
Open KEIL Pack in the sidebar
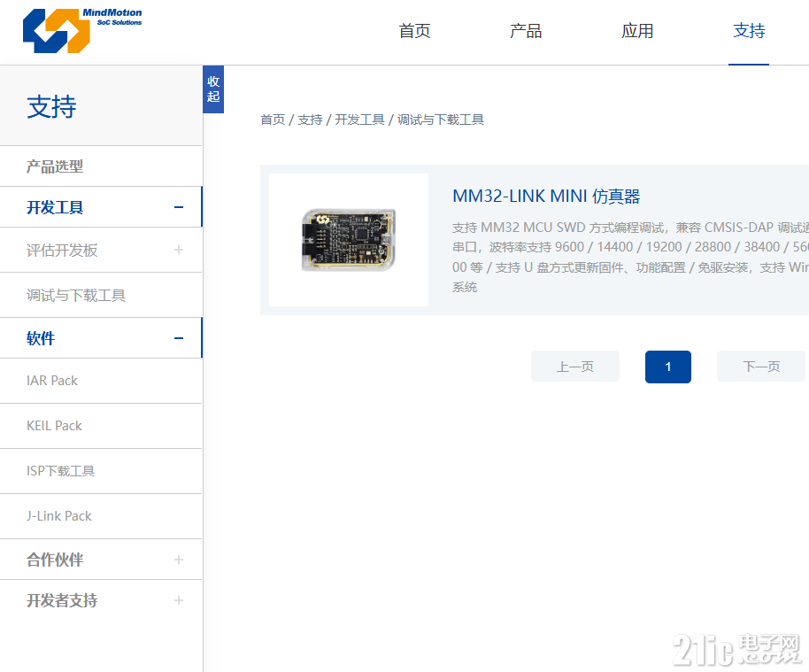point(101,426)
